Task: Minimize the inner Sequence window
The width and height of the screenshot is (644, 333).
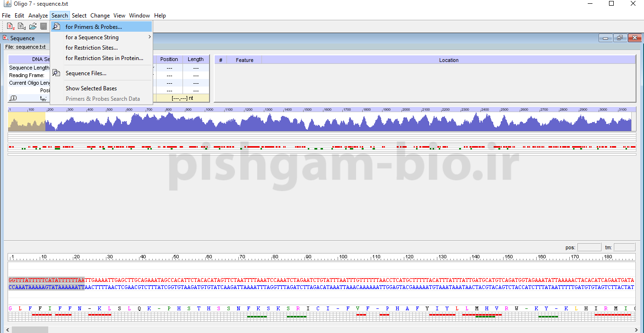Action: (x=606, y=38)
